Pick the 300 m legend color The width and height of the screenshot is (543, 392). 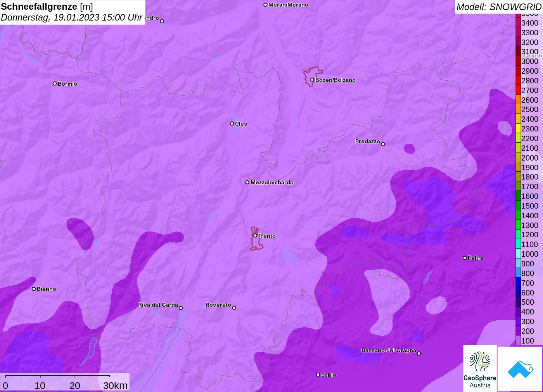coord(518,321)
